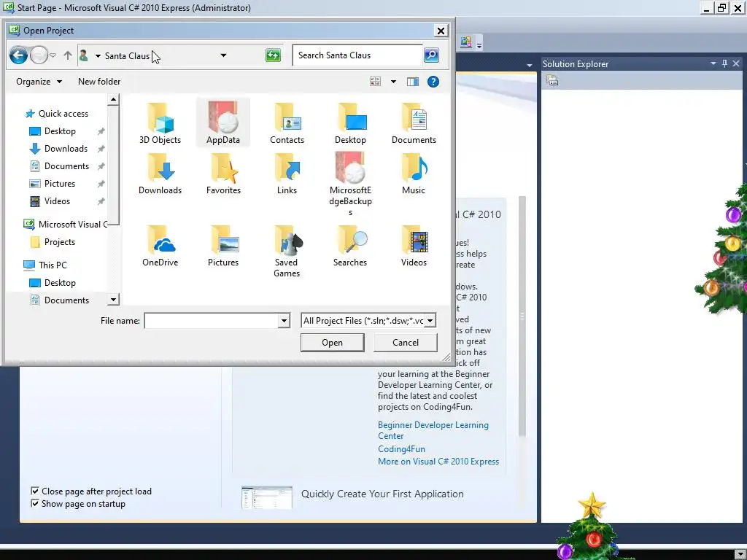The height and width of the screenshot is (560, 747).
Task: Select the 3D Objects folder
Action: click(x=160, y=122)
